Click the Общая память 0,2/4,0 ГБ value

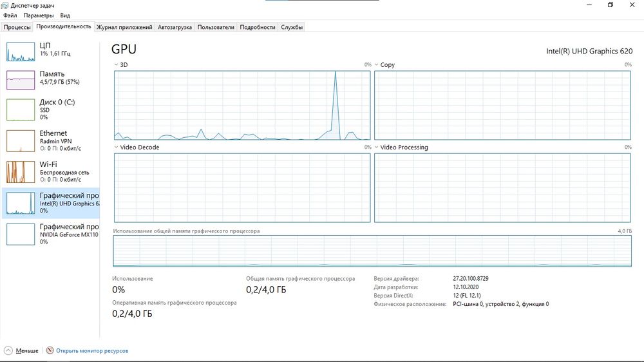pos(266,290)
